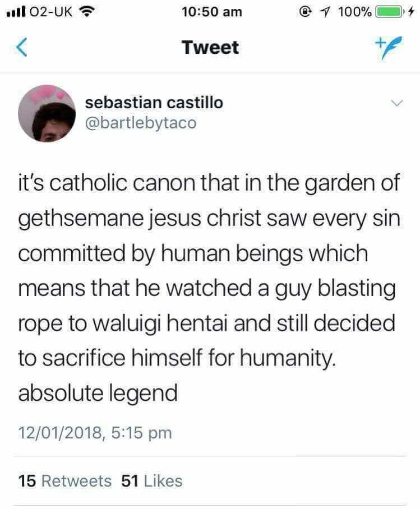Viewport: 420px width, 509px height.
Task: Open the tweet options dropdown chevron
Action: point(396,103)
